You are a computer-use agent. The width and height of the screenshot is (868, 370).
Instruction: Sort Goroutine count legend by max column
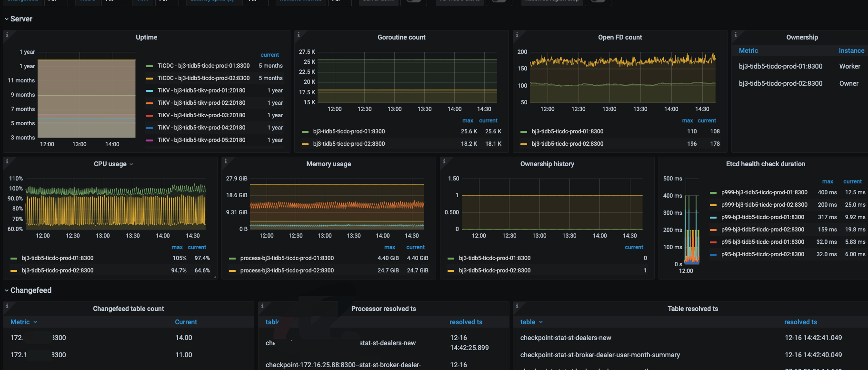pyautogui.click(x=468, y=121)
